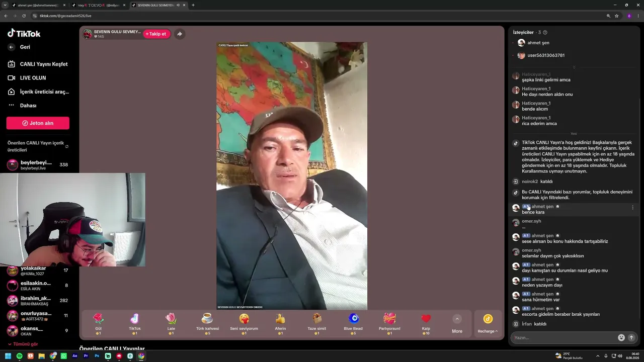Open the system volume control
The width and height of the screenshot is (644, 362).
pyautogui.click(x=619, y=356)
